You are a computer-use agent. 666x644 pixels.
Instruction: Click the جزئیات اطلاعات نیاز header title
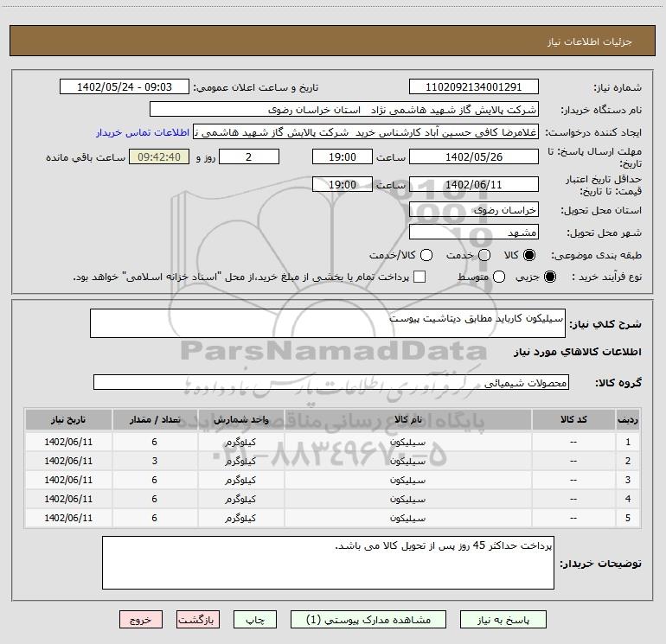pyautogui.click(x=590, y=41)
